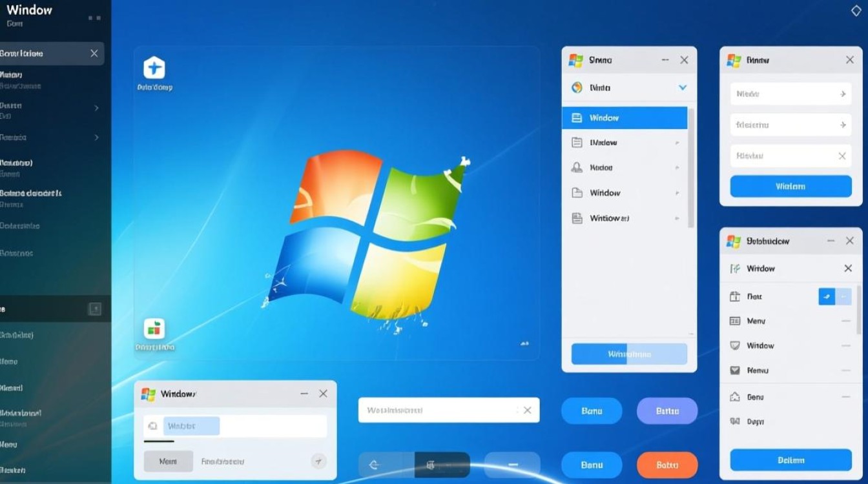This screenshot has width=868, height=484.
Task: Select the last Window list item in Snno window
Action: pos(625,218)
